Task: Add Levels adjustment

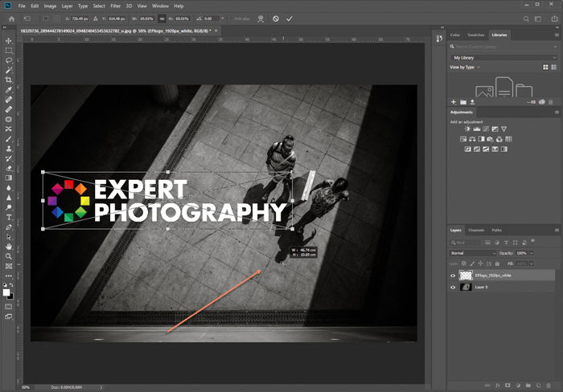Action: click(477, 129)
